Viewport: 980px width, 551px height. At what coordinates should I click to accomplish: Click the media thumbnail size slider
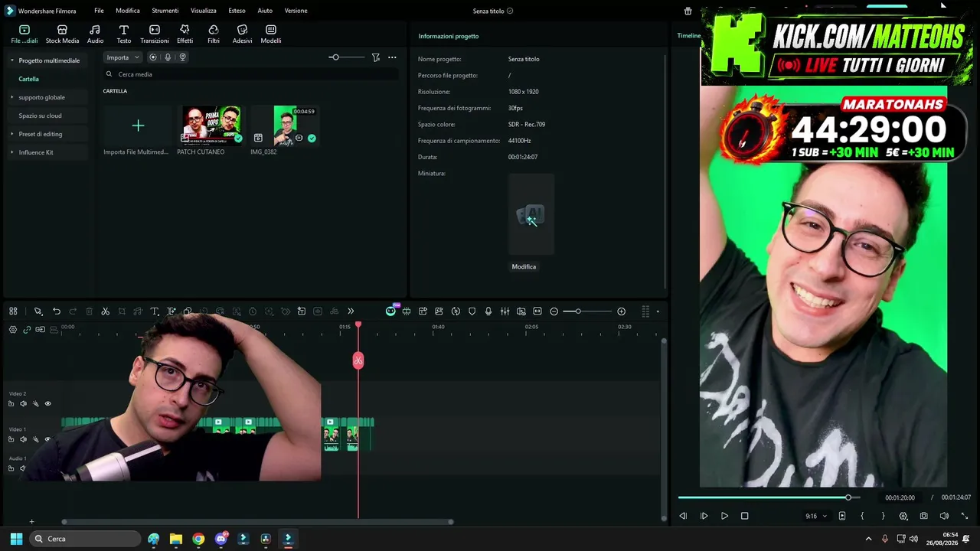pyautogui.click(x=335, y=57)
